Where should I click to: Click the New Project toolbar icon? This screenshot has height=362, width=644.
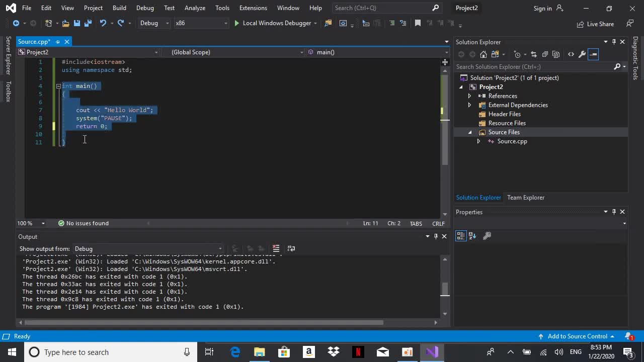48,23
